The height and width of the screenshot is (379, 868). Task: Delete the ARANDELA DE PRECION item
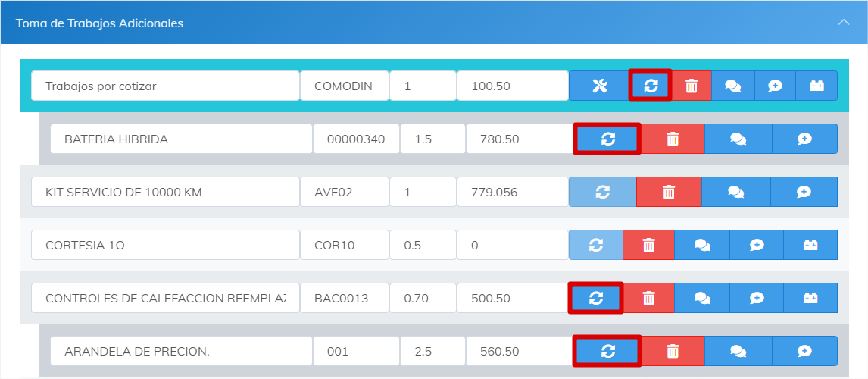(x=672, y=351)
